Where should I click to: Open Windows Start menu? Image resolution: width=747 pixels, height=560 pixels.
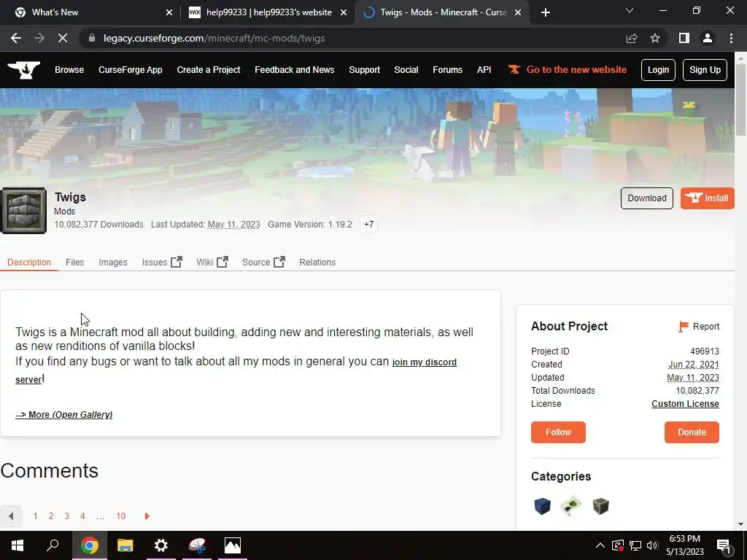tap(18, 545)
